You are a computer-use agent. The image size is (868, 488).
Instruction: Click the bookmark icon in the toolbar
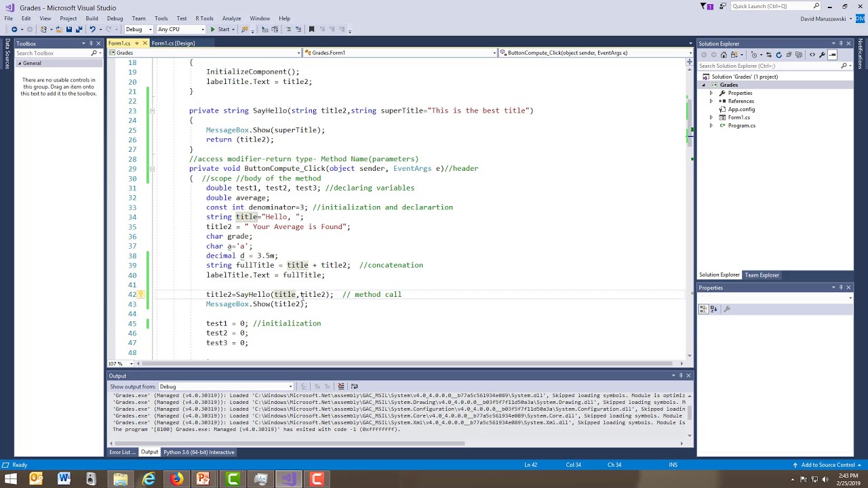click(311, 29)
